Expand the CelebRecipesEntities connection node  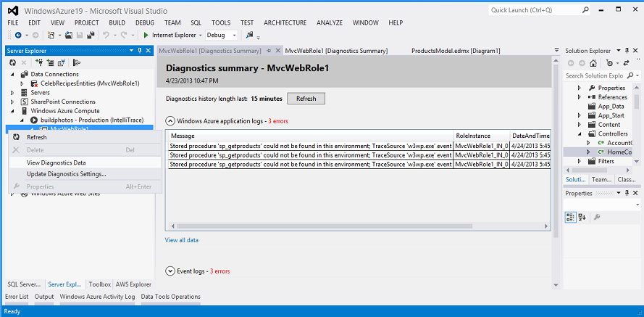(22, 83)
